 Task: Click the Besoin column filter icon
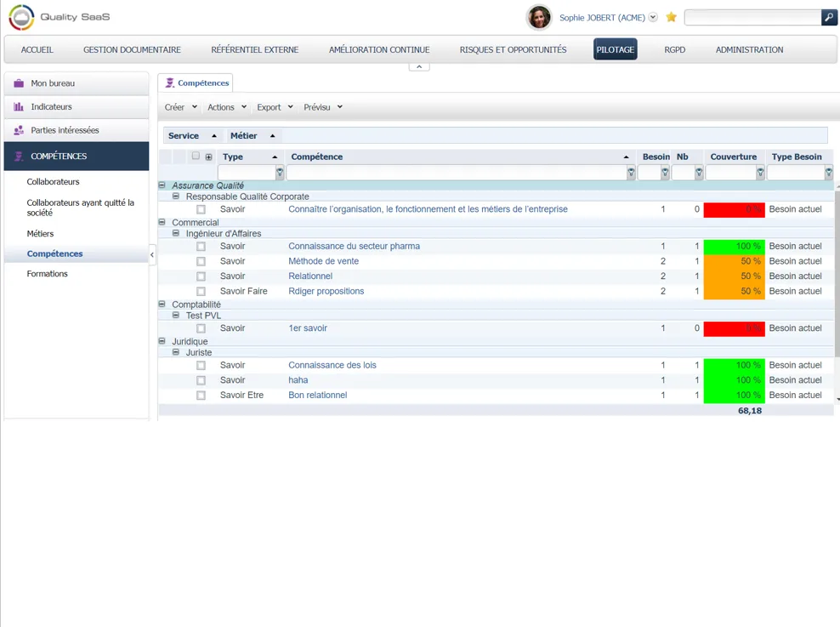point(665,173)
